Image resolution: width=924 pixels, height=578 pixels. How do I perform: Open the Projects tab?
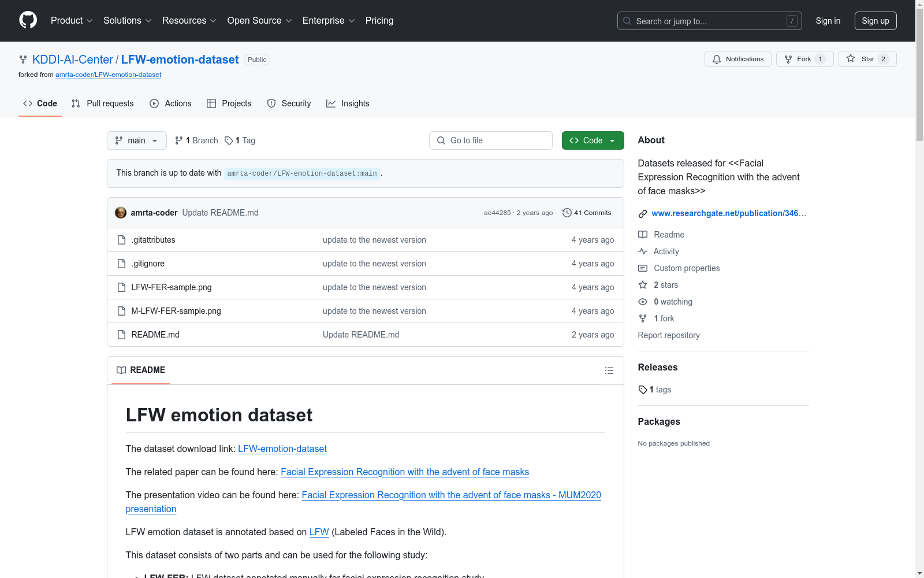(x=229, y=103)
